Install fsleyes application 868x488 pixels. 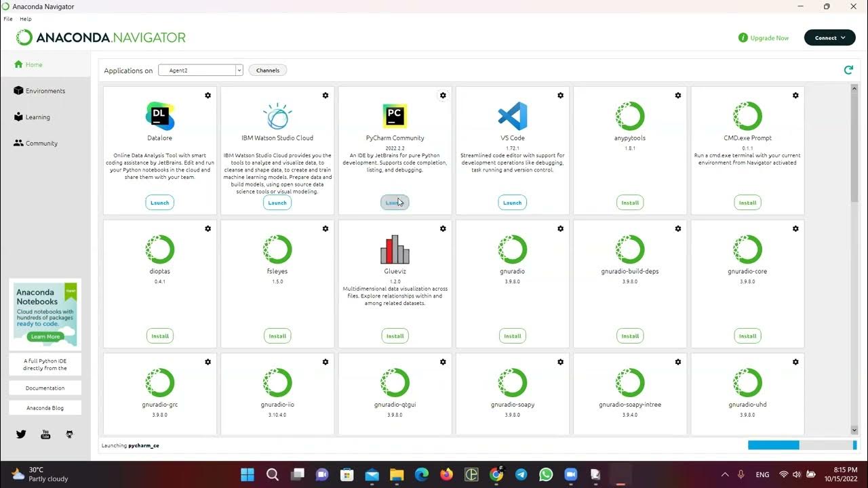[x=277, y=335]
